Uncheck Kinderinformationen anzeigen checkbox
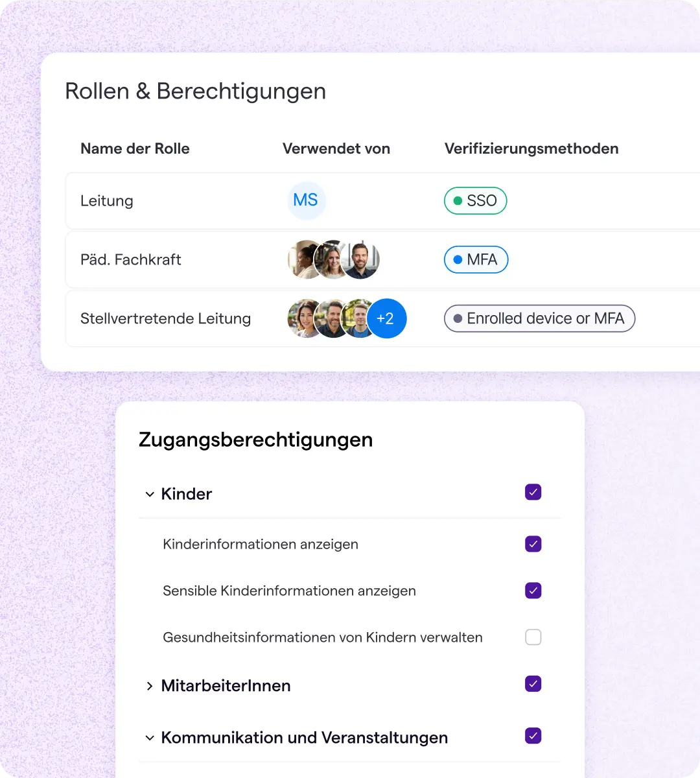This screenshot has width=700, height=778. click(533, 544)
